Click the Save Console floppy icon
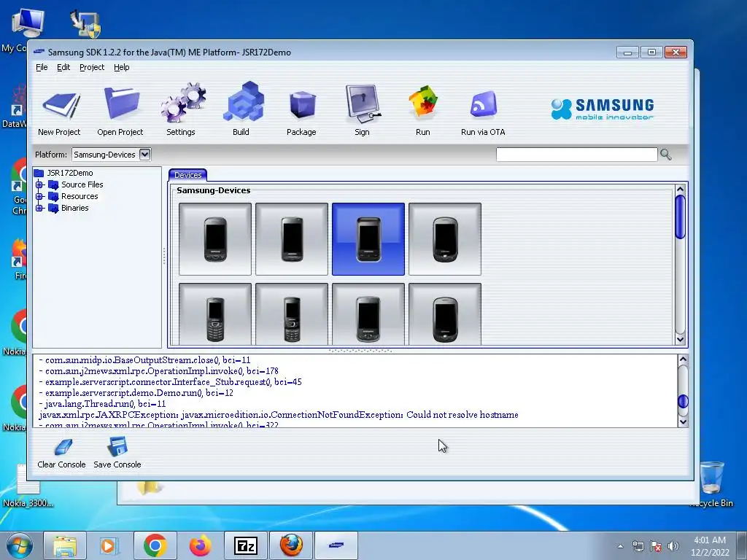 (x=117, y=447)
